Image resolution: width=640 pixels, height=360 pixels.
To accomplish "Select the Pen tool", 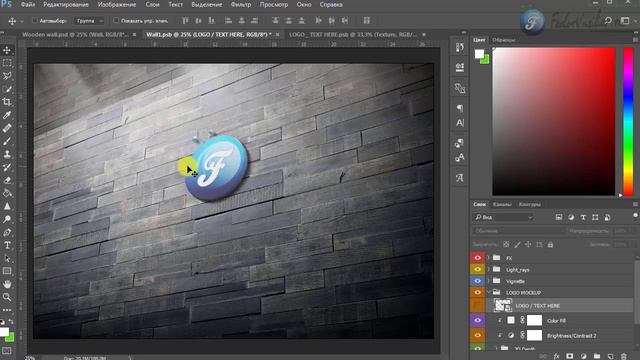I will [7, 232].
